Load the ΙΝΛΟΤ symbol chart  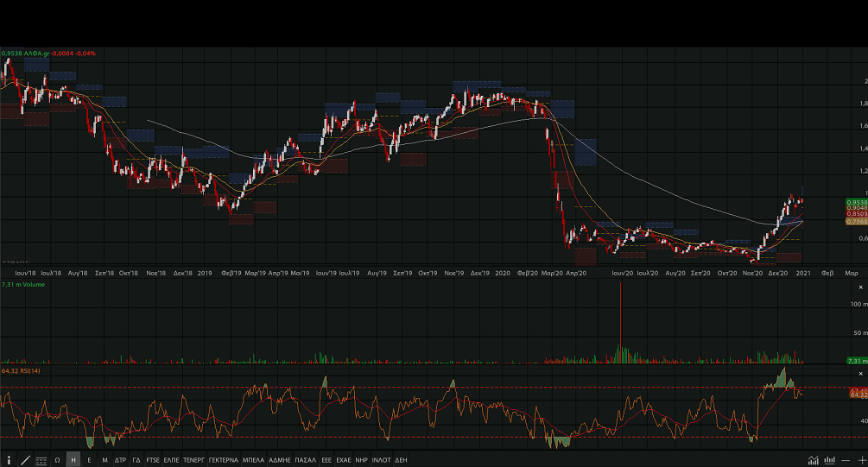[380, 460]
